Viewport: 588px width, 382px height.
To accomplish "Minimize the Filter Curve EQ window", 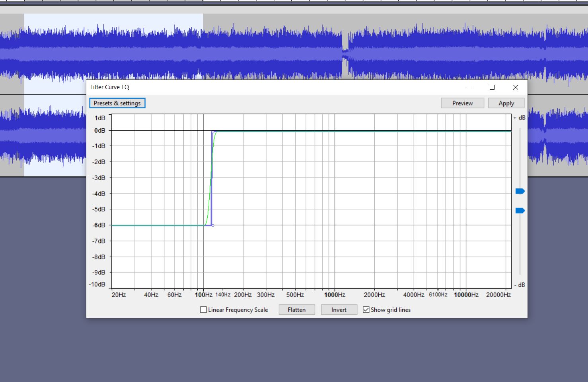I will click(x=469, y=87).
